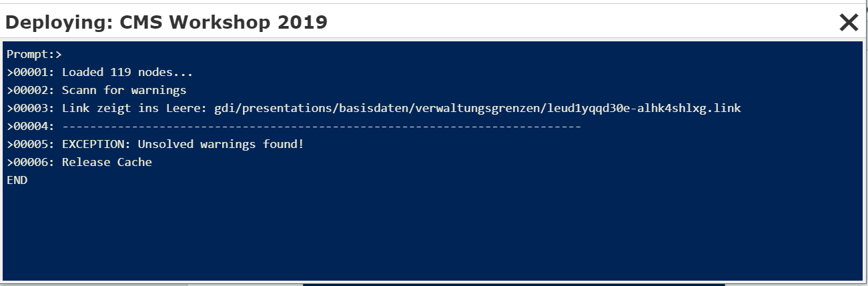Viewport: 868px width, 286px height.
Task: Click line number >00003 in the console
Action: click(31, 108)
